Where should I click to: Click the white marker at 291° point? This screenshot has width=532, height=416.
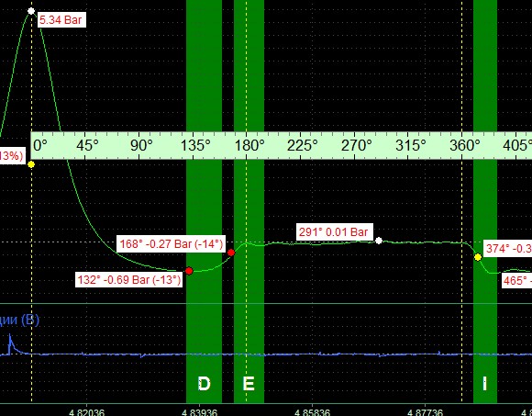tap(379, 241)
